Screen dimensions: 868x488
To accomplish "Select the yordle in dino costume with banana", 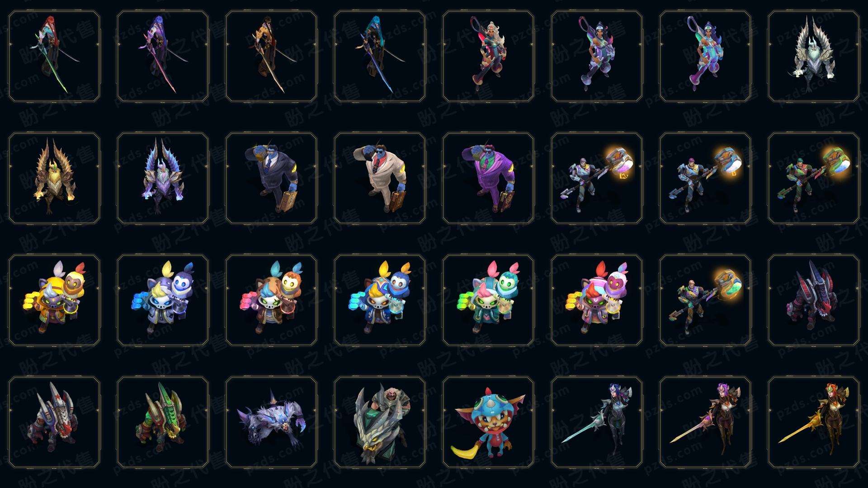I will click(x=488, y=422).
